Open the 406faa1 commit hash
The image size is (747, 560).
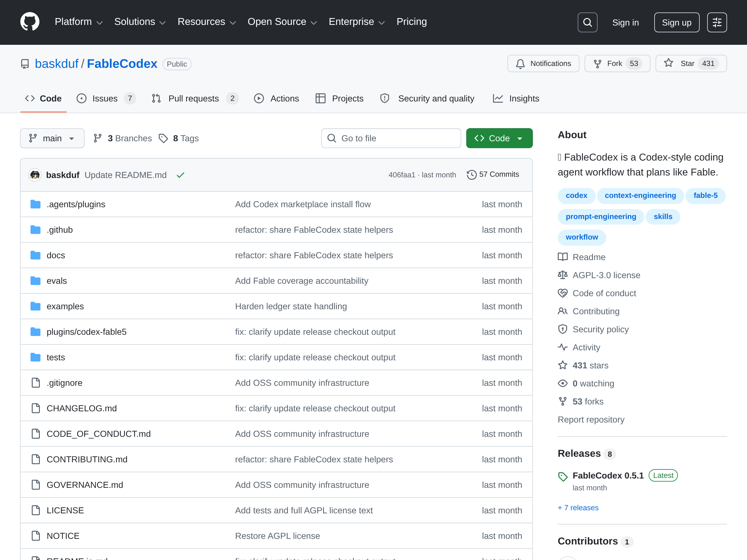pos(402,175)
